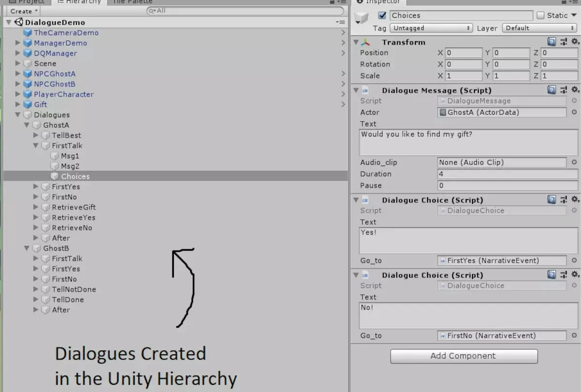581x392 pixels.
Task: Open the Hierarchy panel options menu icon
Action: tap(341, 2)
